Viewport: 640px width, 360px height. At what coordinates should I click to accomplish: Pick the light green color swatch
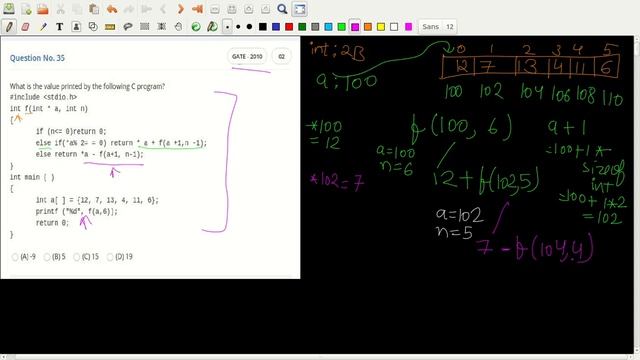342,27
